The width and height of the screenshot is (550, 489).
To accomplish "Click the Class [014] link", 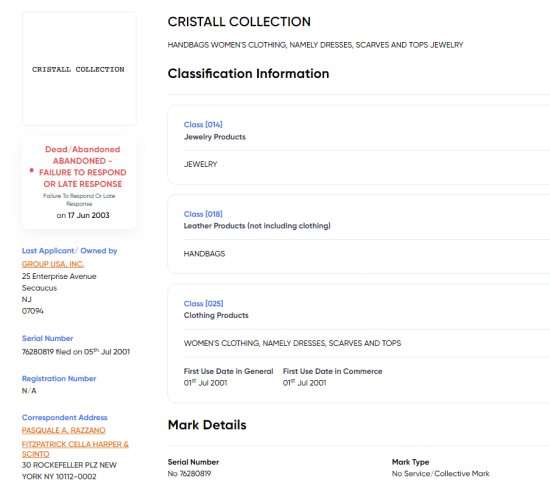I will click(x=203, y=125).
